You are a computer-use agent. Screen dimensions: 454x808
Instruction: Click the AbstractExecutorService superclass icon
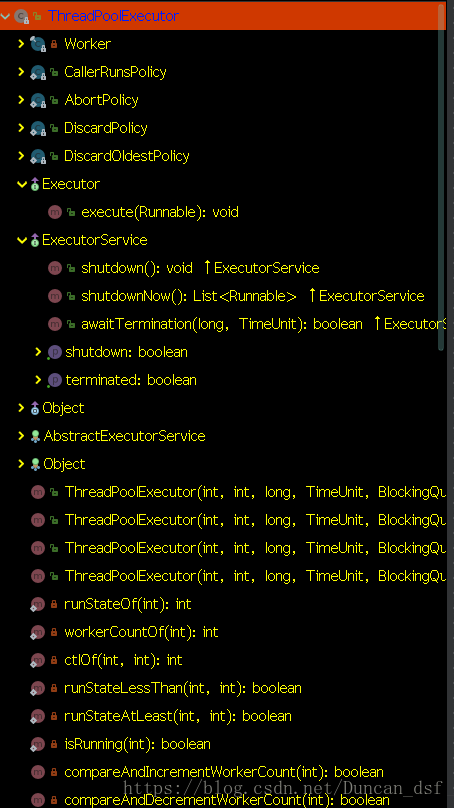(x=35, y=436)
